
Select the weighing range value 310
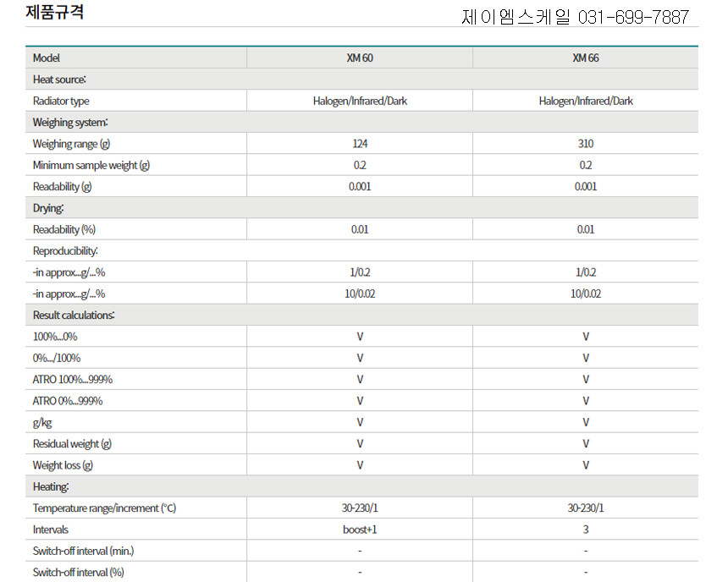[585, 144]
